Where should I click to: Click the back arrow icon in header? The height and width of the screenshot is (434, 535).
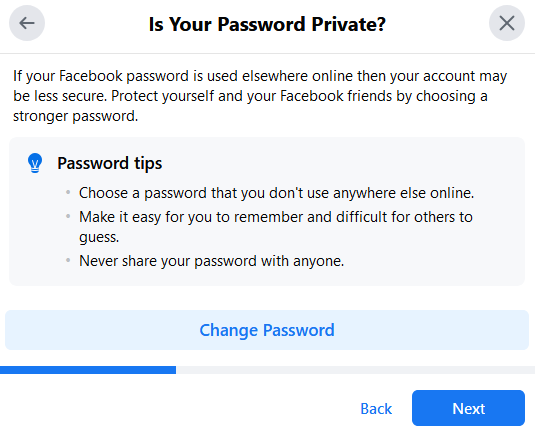coord(27,23)
